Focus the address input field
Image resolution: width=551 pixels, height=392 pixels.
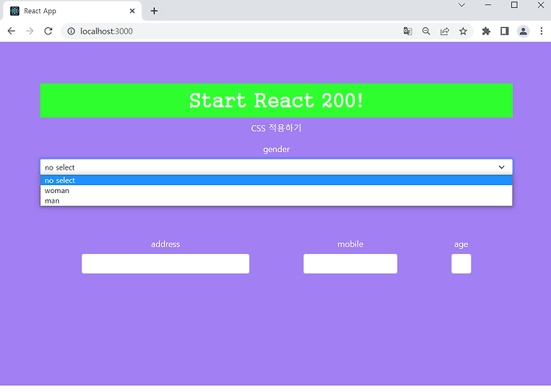tap(165, 264)
